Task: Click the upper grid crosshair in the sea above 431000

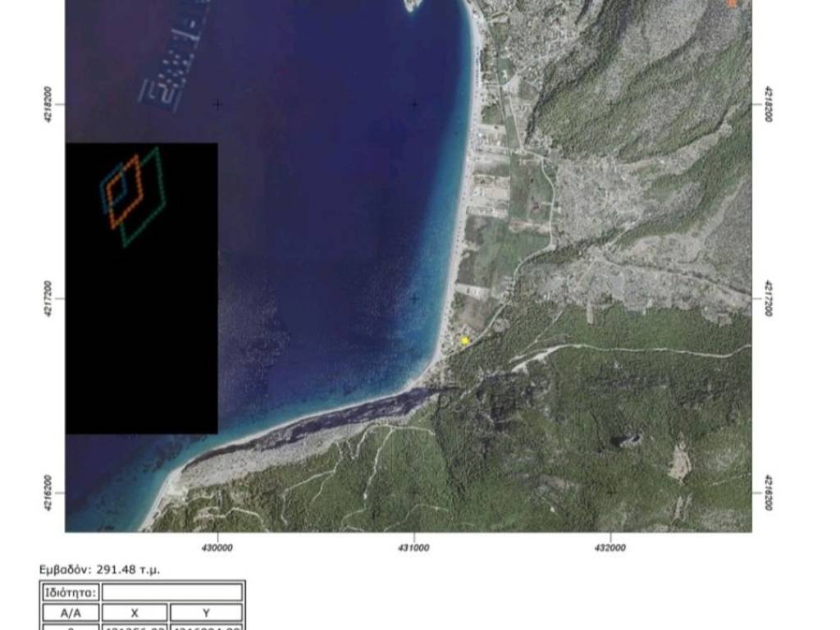Action: point(414,104)
